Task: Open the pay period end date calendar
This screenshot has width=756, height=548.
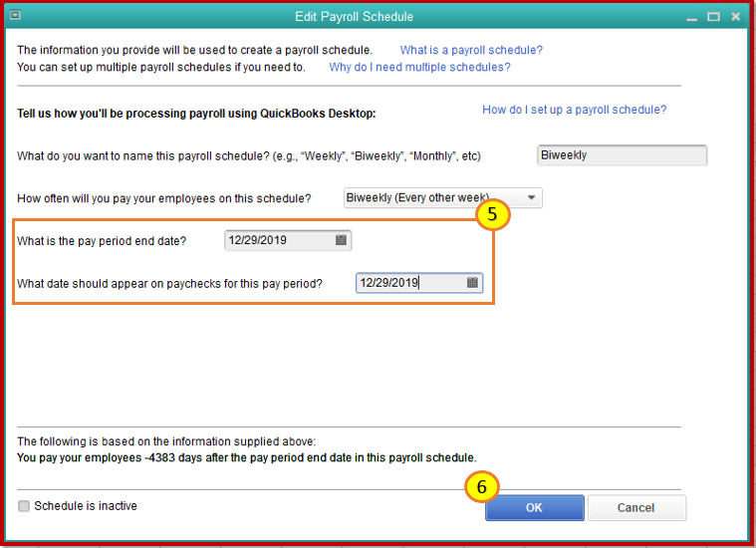Action: pyautogui.click(x=341, y=240)
